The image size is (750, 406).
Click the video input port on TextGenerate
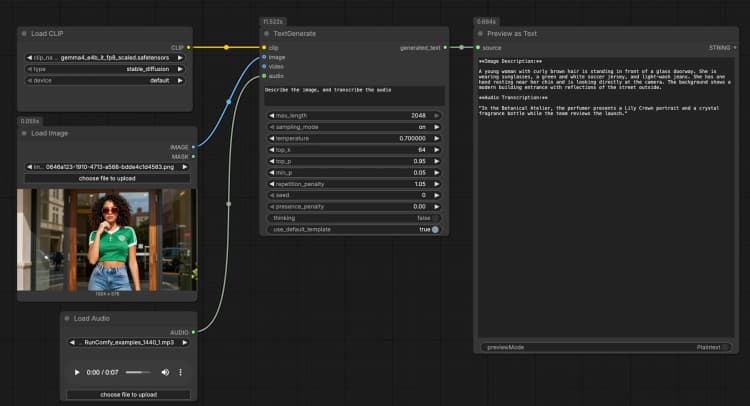[264, 66]
